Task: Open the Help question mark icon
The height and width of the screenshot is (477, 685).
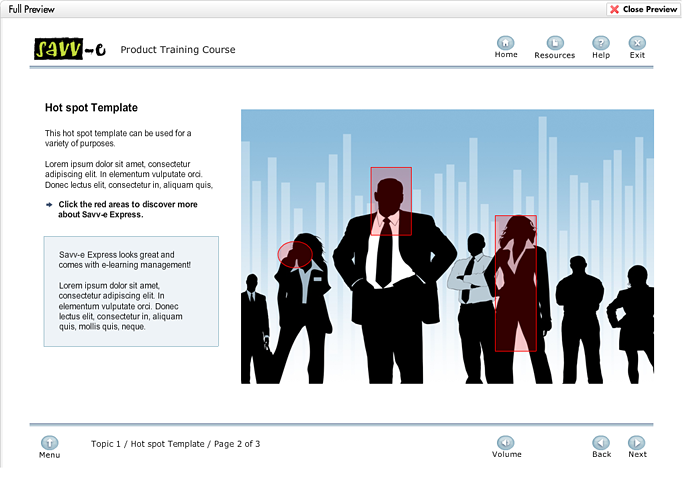Action: (601, 43)
